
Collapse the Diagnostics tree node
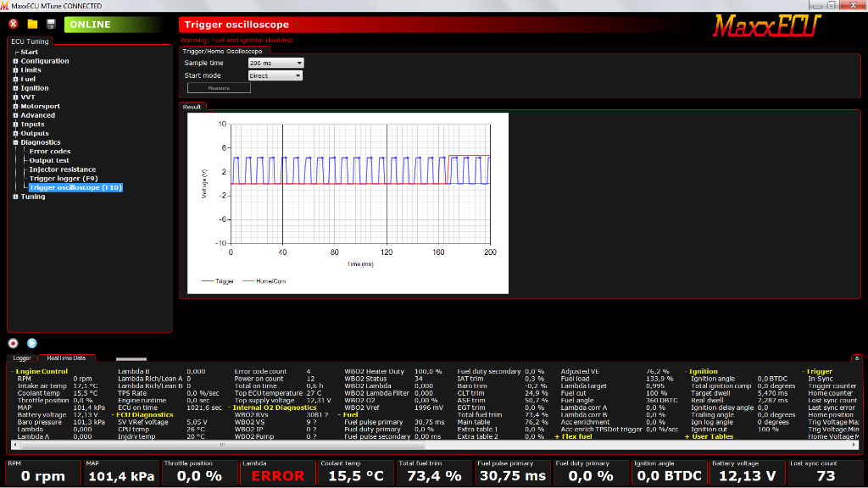tap(15, 142)
